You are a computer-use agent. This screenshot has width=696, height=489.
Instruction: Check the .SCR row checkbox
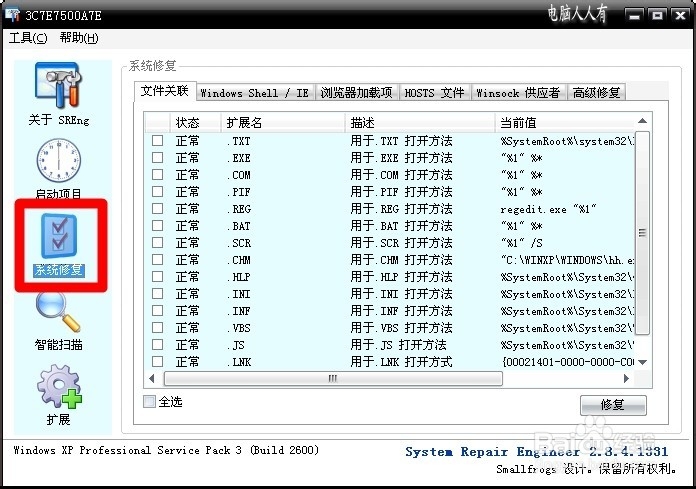pos(157,243)
